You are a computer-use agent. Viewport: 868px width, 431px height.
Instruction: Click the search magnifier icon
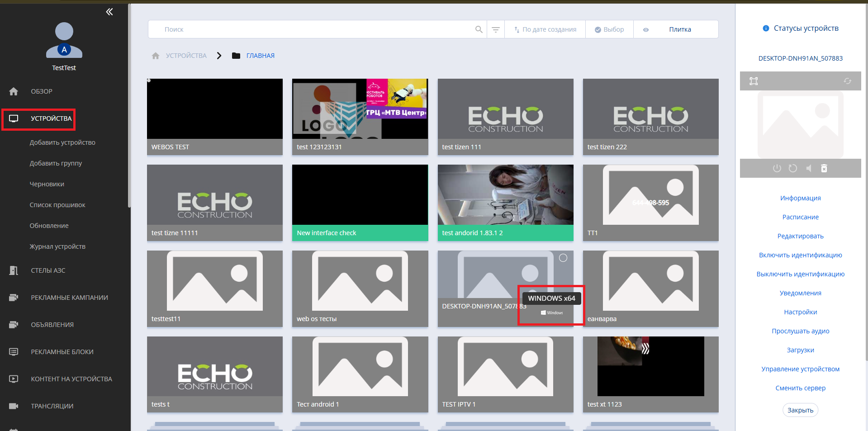[479, 29]
